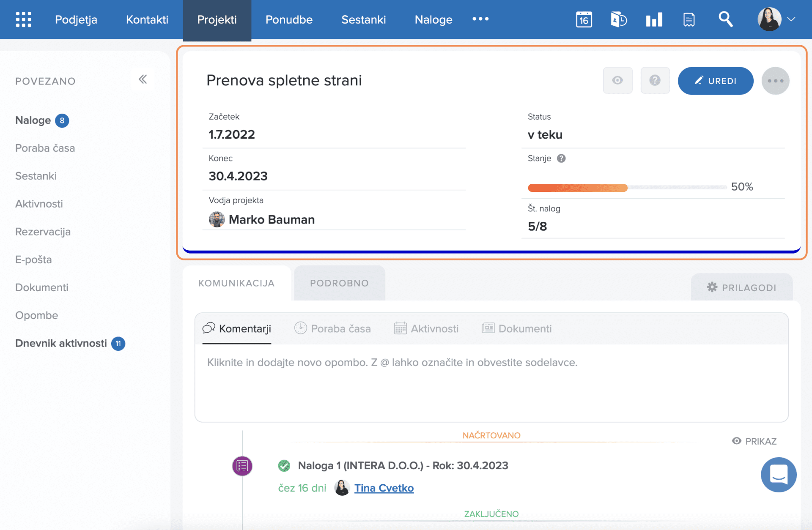
Task: Open the more options gray ellipsis button
Action: tap(775, 81)
